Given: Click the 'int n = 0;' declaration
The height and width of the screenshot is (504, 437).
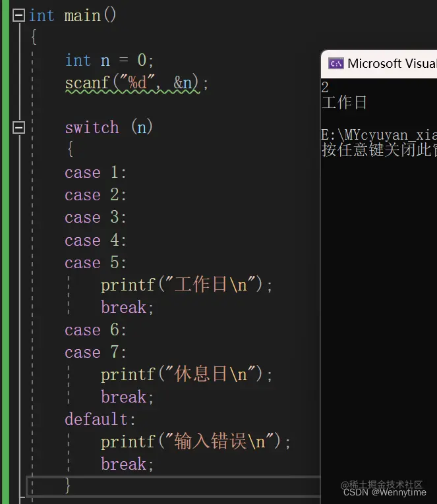Looking at the screenshot, I should pyautogui.click(x=109, y=61).
